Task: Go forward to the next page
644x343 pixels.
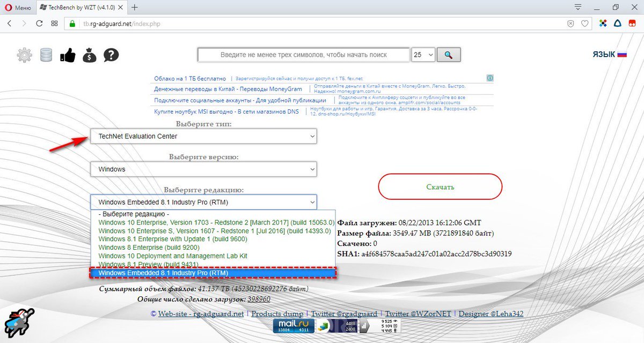Action: [x=24, y=24]
